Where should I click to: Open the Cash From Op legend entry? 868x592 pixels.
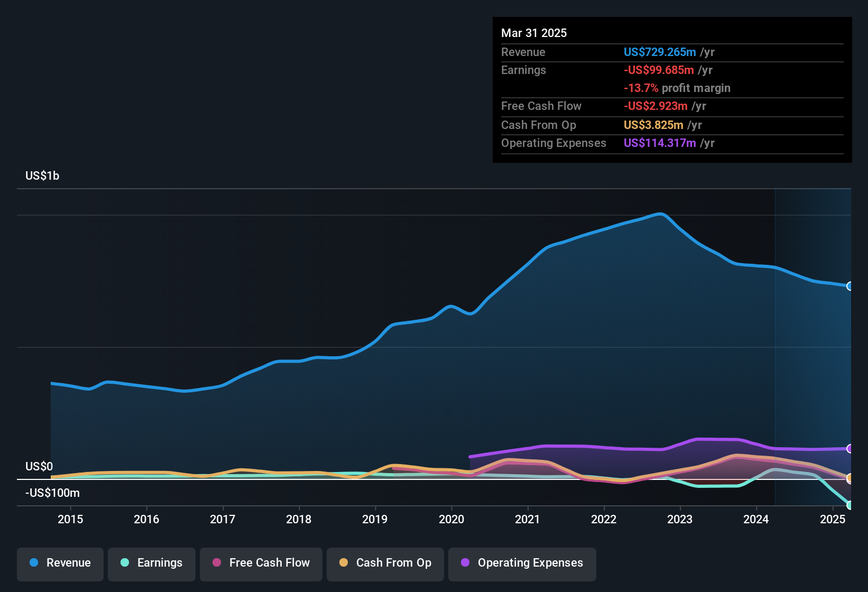click(x=385, y=563)
